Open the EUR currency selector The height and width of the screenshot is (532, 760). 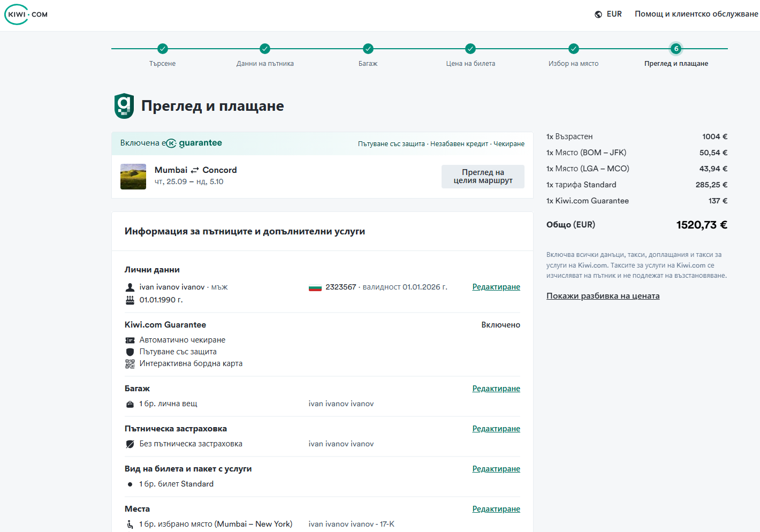tap(609, 14)
